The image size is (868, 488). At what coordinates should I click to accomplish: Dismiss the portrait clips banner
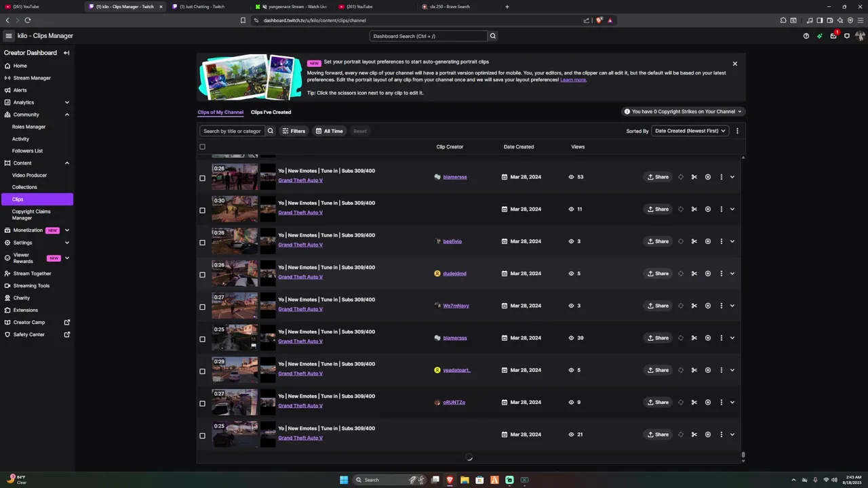pyautogui.click(x=734, y=64)
